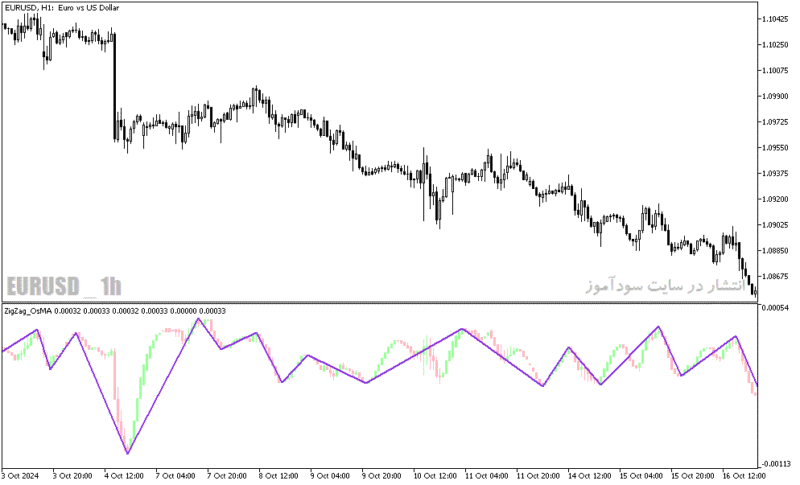Click the 14 Oct 12:00 time label

coord(588,476)
